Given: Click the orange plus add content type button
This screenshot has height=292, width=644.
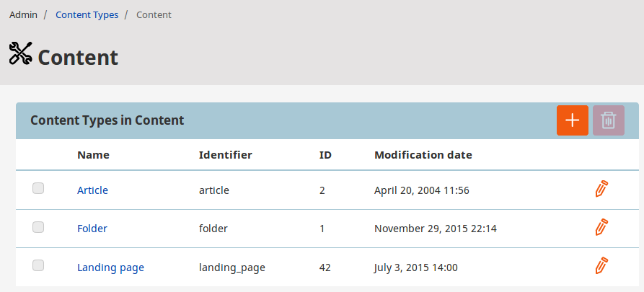Looking at the screenshot, I should (572, 120).
